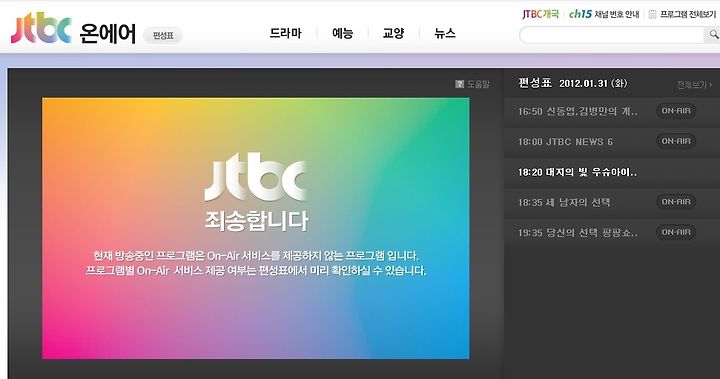Select 16:50 신동엽,김병만의 program row

click(612, 111)
